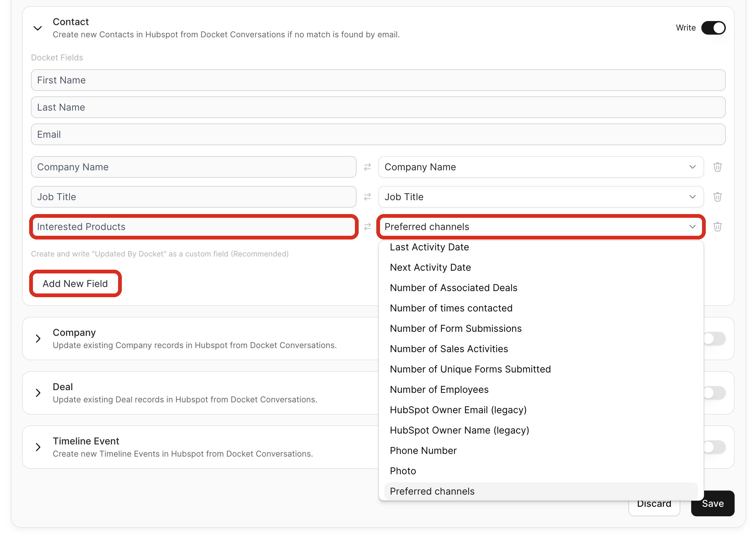756x536 pixels.
Task: Choose Number of times contacted option
Action: [x=541, y=308]
